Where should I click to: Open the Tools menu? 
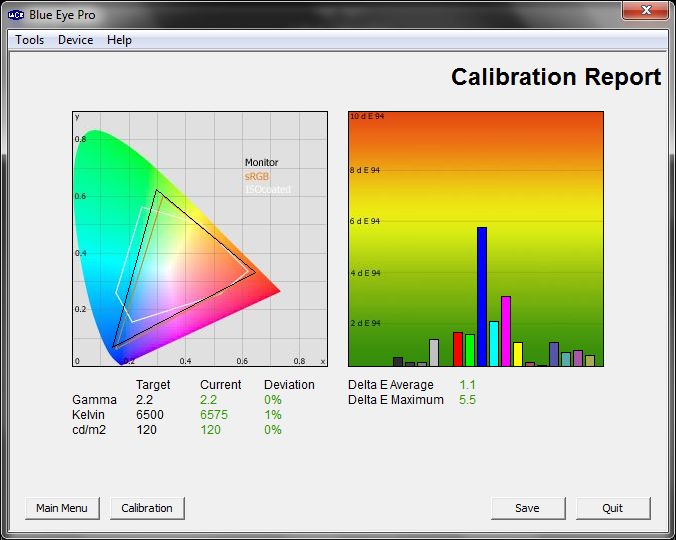coord(29,40)
